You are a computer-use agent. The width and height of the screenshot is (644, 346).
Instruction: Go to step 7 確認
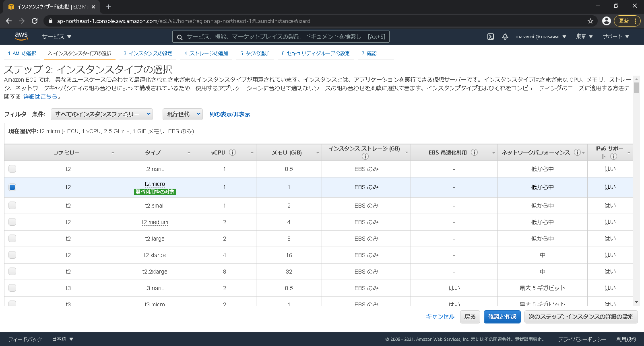[369, 53]
